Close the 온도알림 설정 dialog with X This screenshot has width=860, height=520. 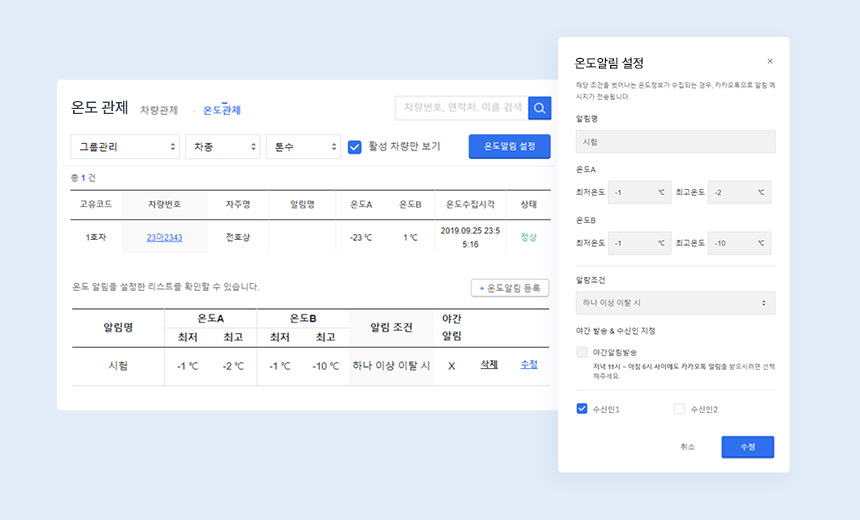click(769, 61)
